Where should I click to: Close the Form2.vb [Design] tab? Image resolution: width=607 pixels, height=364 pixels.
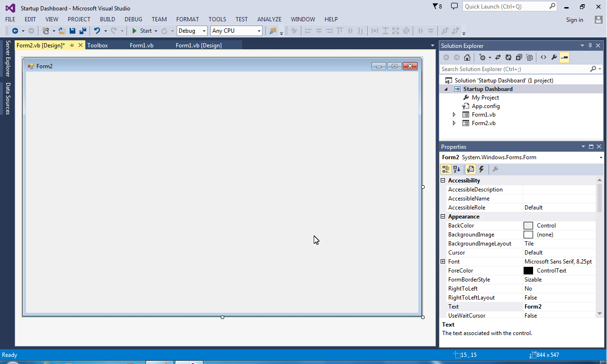coord(81,45)
